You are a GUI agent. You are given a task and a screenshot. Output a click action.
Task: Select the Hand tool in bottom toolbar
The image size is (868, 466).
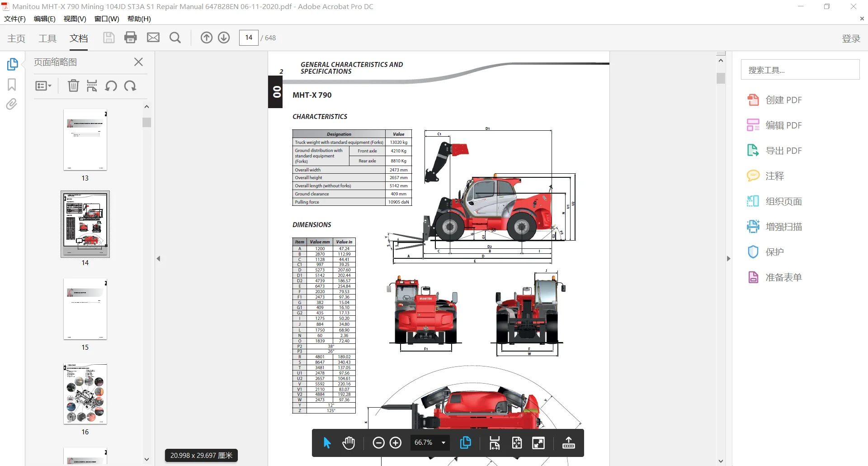349,443
